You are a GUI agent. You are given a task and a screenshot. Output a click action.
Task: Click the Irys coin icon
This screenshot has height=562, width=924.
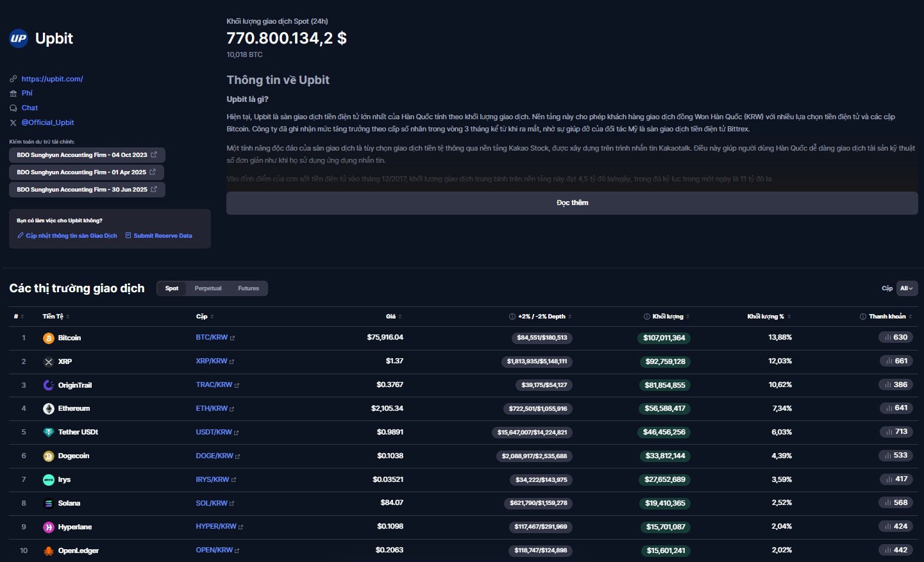[x=49, y=480]
